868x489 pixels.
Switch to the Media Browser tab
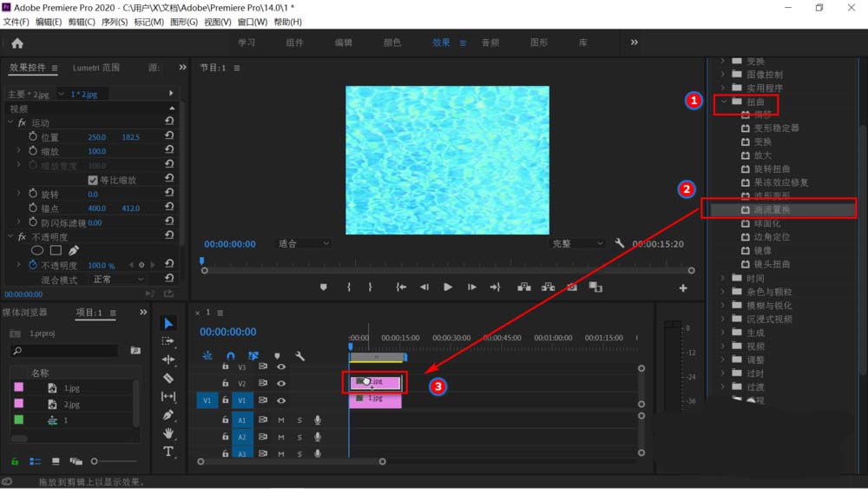tap(25, 313)
